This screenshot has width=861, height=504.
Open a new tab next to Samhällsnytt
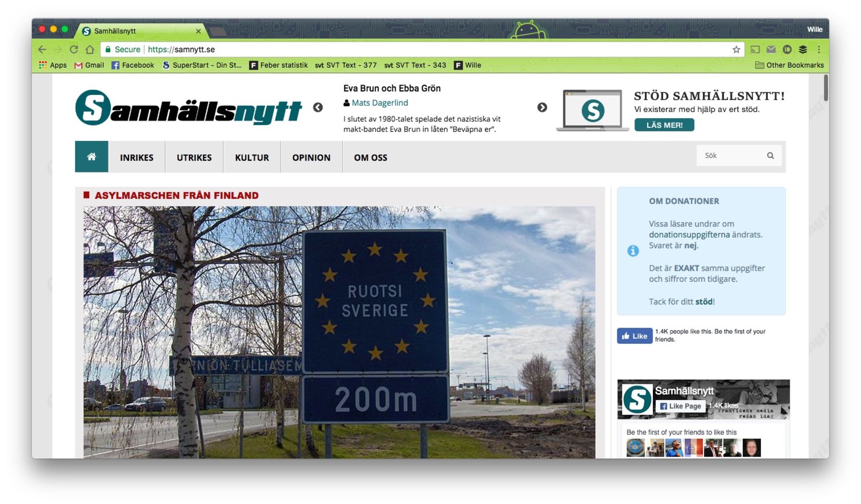tap(218, 32)
